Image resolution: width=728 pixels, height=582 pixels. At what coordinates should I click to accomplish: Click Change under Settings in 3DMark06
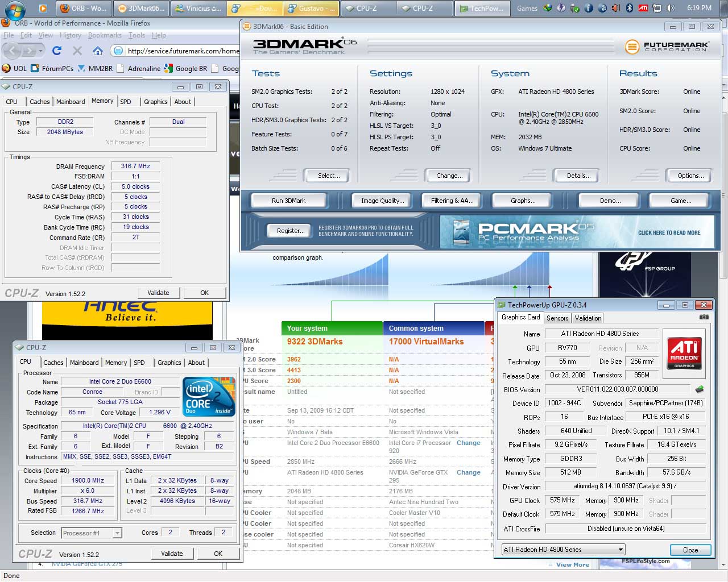click(x=449, y=176)
